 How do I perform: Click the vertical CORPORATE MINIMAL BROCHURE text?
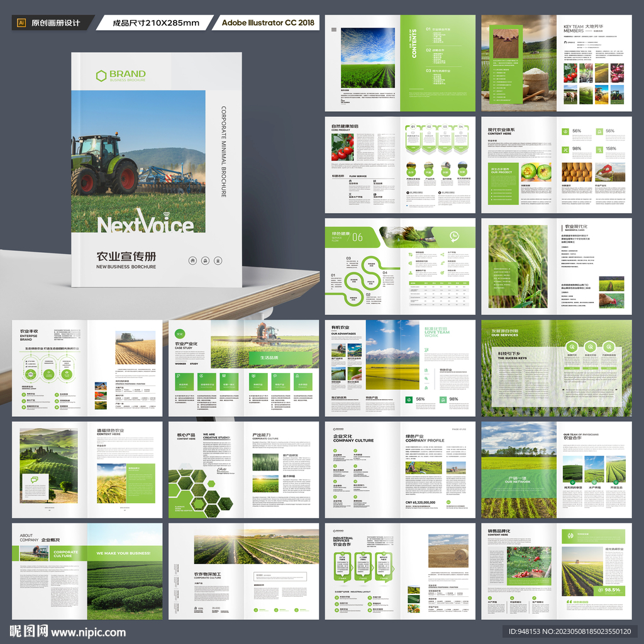[224, 152]
